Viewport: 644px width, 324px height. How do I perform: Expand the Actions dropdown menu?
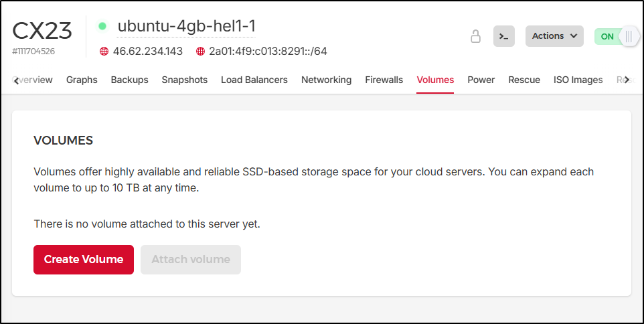tap(554, 36)
